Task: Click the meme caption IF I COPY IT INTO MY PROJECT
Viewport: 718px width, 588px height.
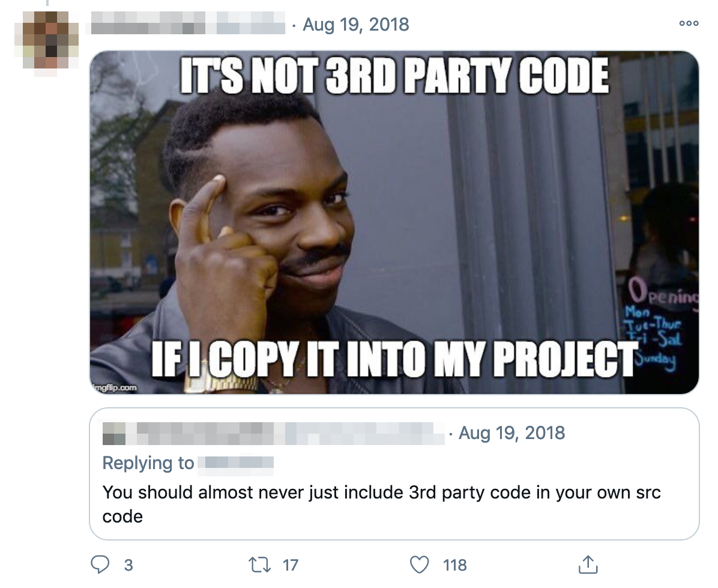Action: pos(394,359)
